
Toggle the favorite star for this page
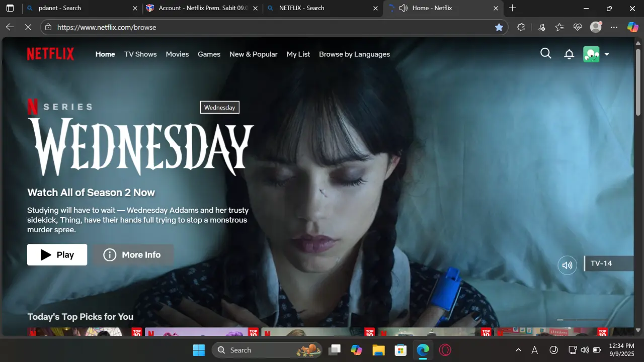click(x=499, y=27)
